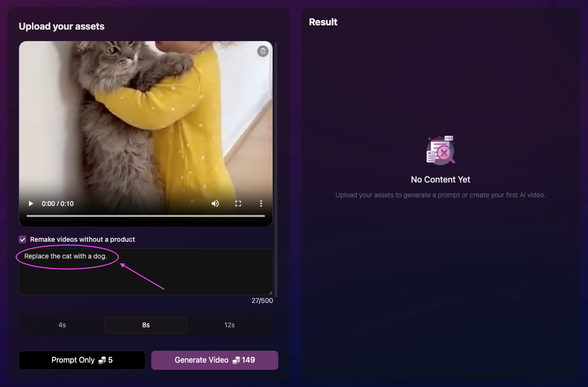Image resolution: width=588 pixels, height=387 pixels.
Task: Click the resize handle of the prompt textarea
Action: click(x=270, y=292)
